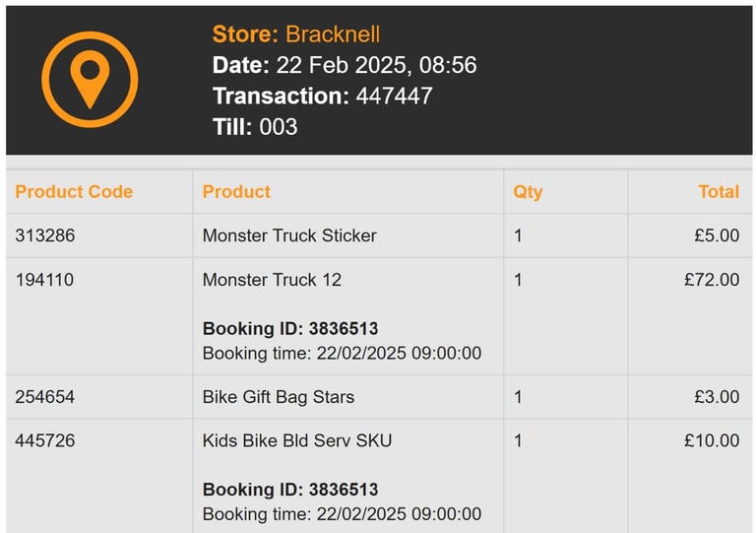Viewport: 756px width, 533px height.
Task: Select the transaction number 447447
Action: (x=394, y=96)
